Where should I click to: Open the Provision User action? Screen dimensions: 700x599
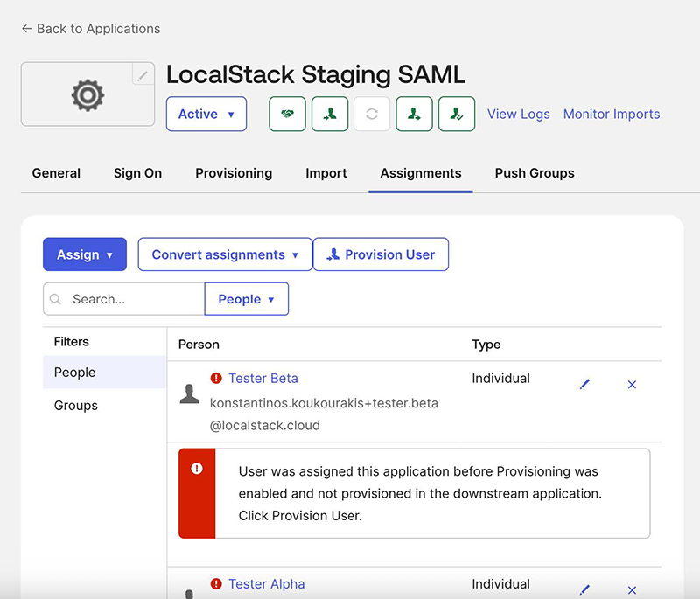click(x=381, y=254)
